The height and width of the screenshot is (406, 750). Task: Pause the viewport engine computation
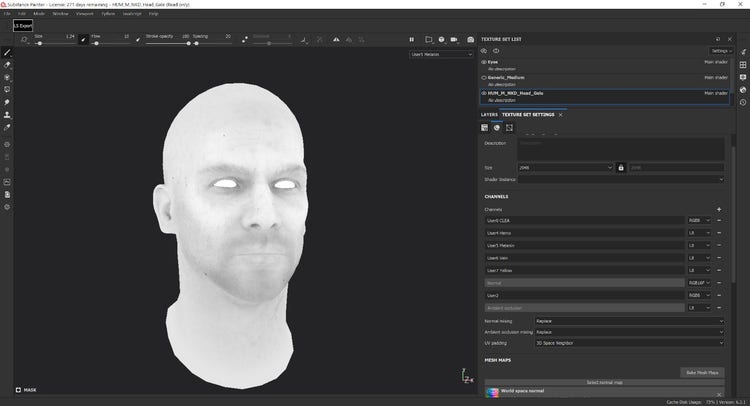click(411, 39)
